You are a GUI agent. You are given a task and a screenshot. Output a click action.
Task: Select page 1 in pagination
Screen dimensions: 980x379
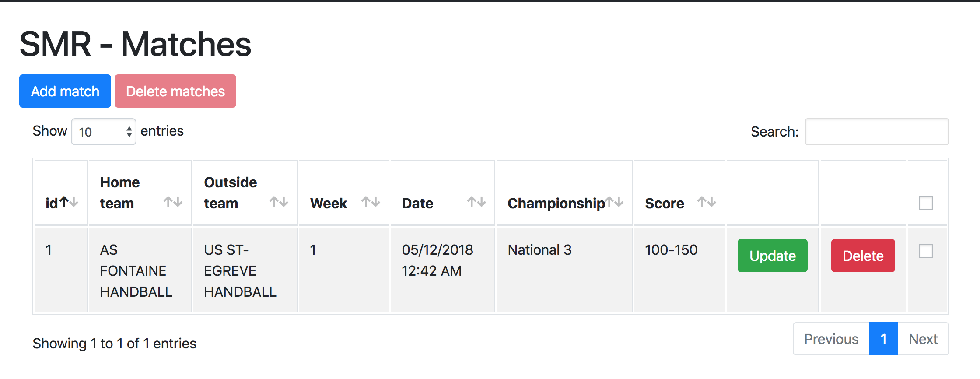pos(883,339)
